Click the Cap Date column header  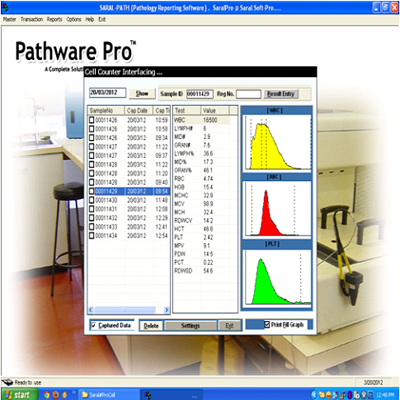[139, 110]
